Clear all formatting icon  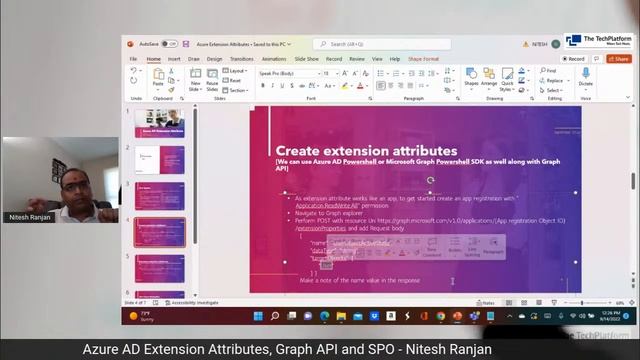click(x=366, y=73)
